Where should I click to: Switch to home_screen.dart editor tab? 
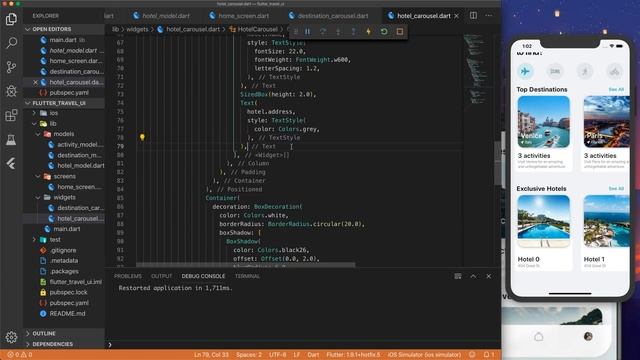click(x=239, y=16)
